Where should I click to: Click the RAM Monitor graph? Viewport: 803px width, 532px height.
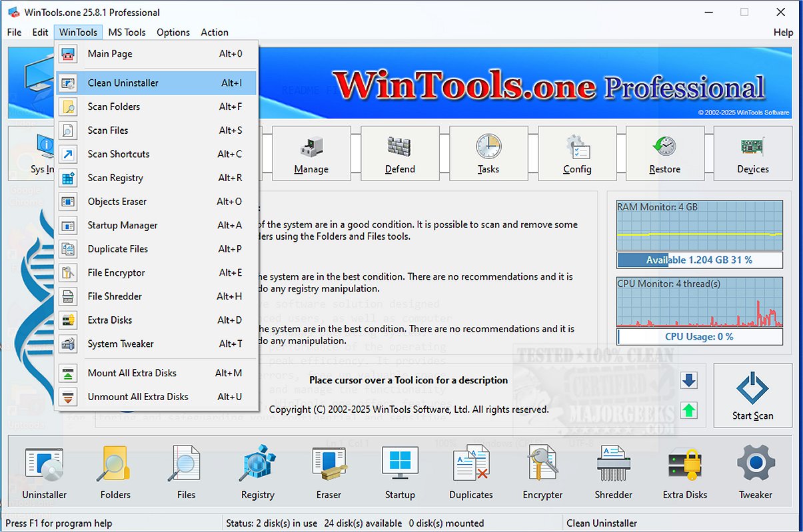(x=700, y=225)
